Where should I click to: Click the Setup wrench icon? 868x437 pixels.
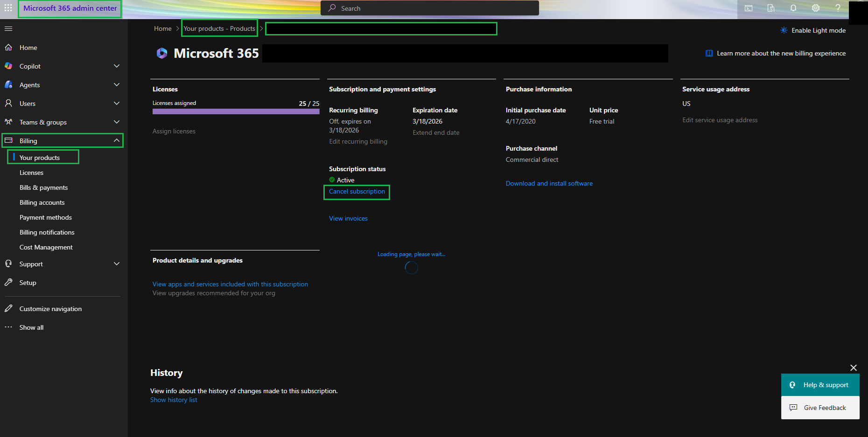click(x=8, y=282)
